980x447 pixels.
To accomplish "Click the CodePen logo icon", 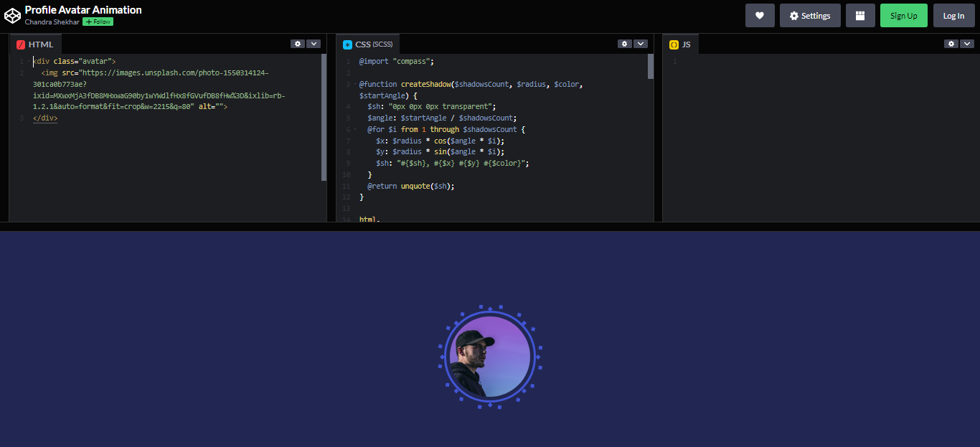I will [x=12, y=14].
